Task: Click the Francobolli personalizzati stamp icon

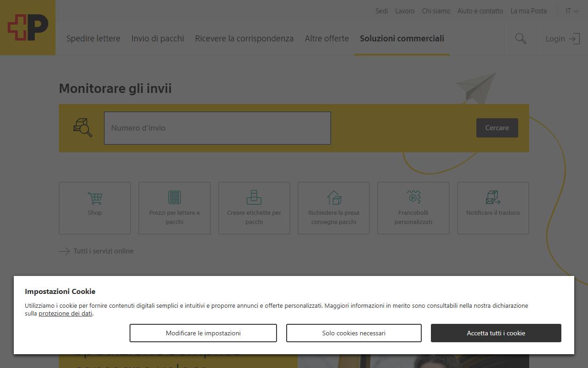Action: point(413,197)
